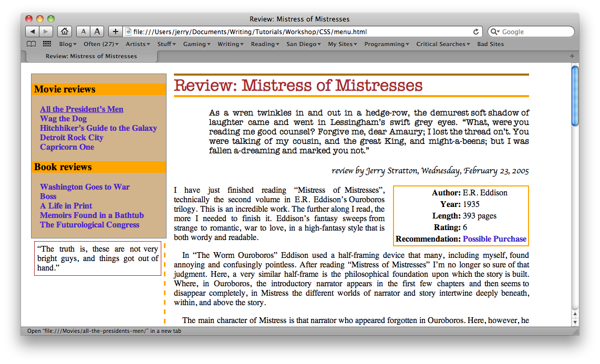Decrease text size with small A button
Screen dimensions: 600x364
pyautogui.click(x=84, y=32)
